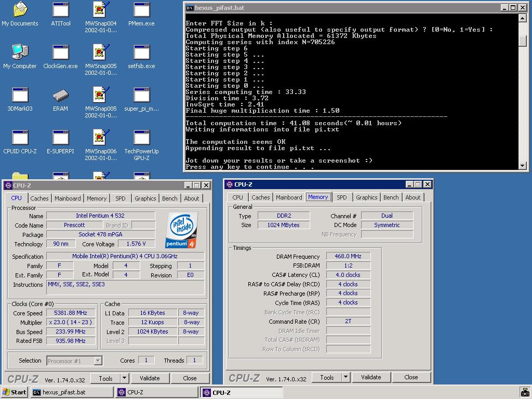Viewport: 532px width, 399px height.
Task: Click DRAM Frequency value 468.0 MHz
Action: [x=348, y=256]
